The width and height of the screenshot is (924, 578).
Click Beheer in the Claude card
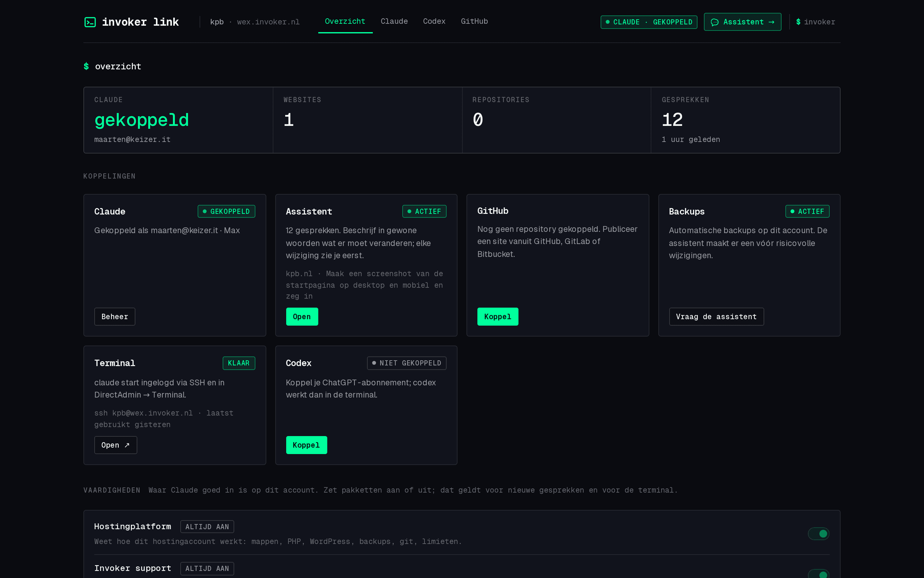(x=115, y=317)
